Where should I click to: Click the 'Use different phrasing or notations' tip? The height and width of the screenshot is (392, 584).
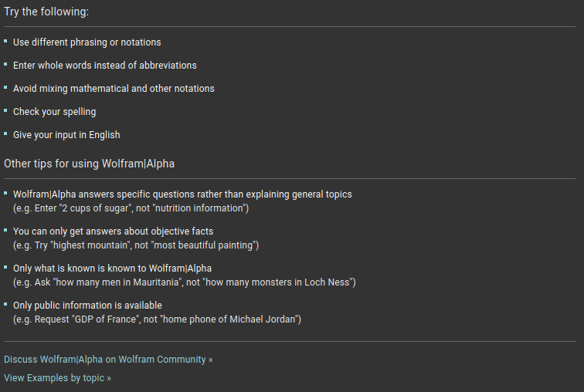coord(87,42)
